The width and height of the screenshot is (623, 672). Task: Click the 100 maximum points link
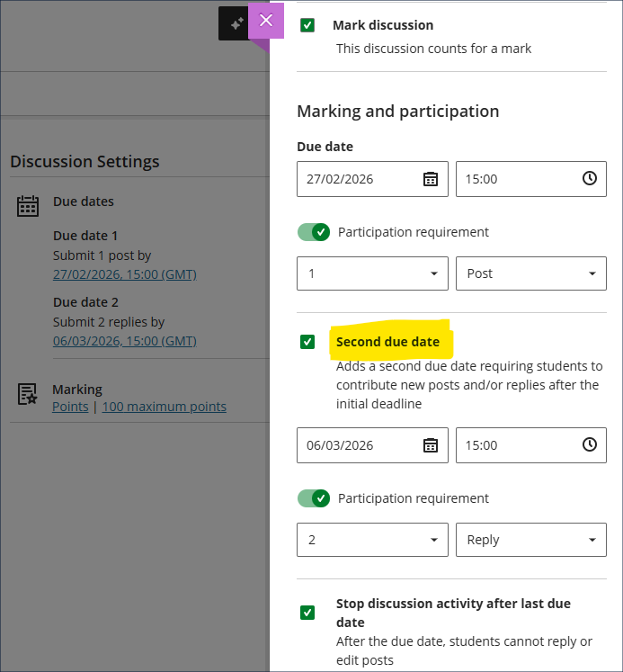(x=164, y=407)
